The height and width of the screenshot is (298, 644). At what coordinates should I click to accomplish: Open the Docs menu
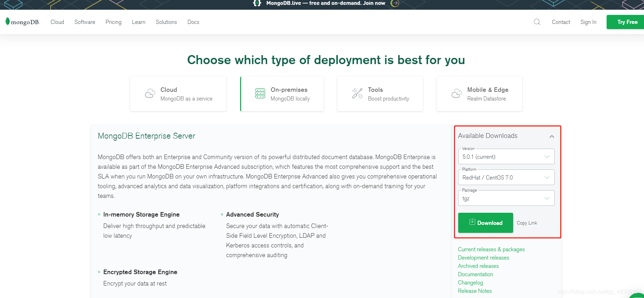tap(193, 22)
